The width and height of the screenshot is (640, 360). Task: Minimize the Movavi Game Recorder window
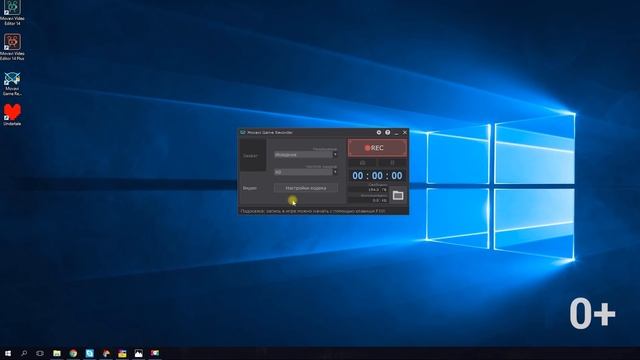(396, 133)
